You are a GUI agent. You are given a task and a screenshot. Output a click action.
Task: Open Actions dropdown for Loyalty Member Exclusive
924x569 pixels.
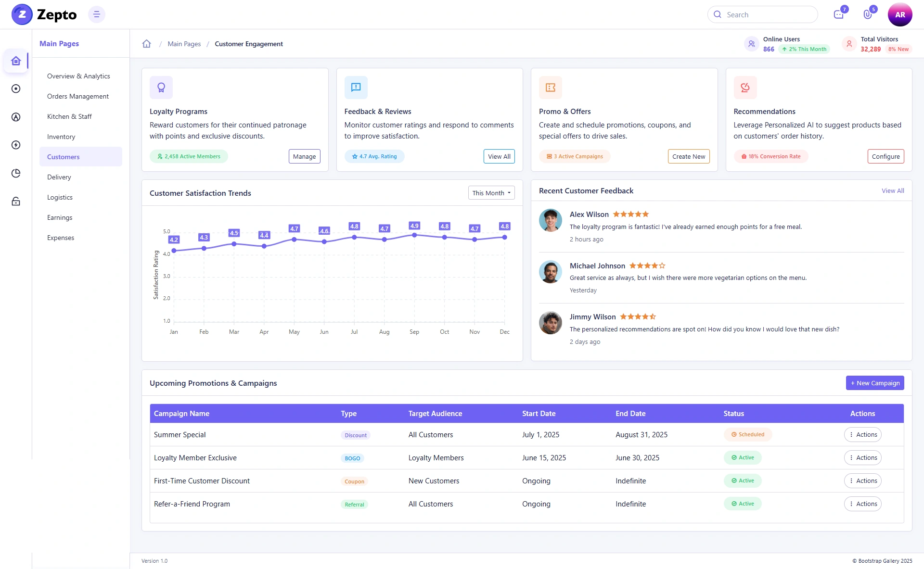click(863, 458)
